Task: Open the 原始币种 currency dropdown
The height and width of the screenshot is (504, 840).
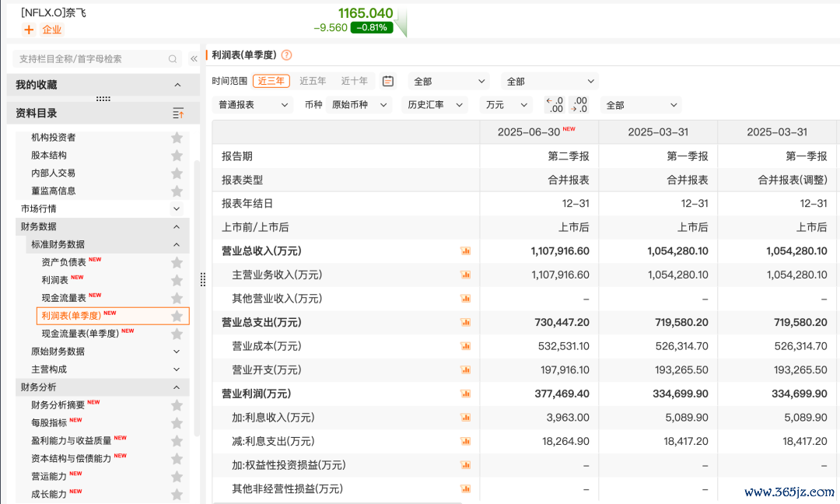Action: click(x=359, y=105)
